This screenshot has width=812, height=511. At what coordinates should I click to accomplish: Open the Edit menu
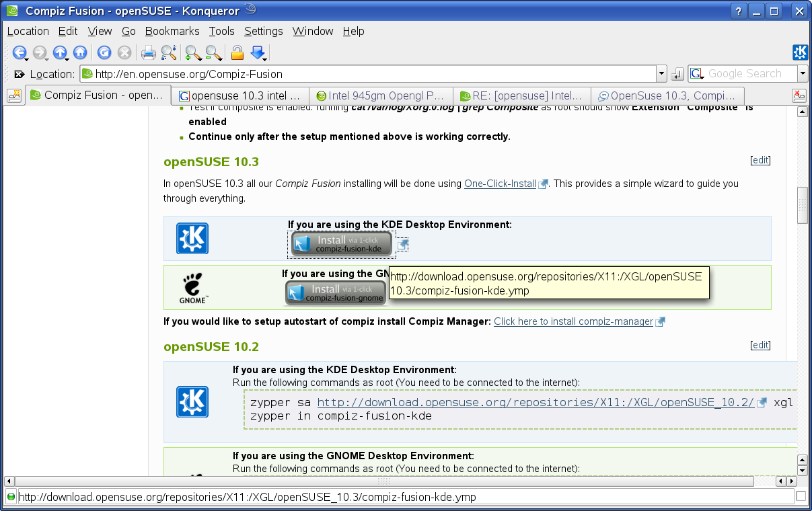68,31
